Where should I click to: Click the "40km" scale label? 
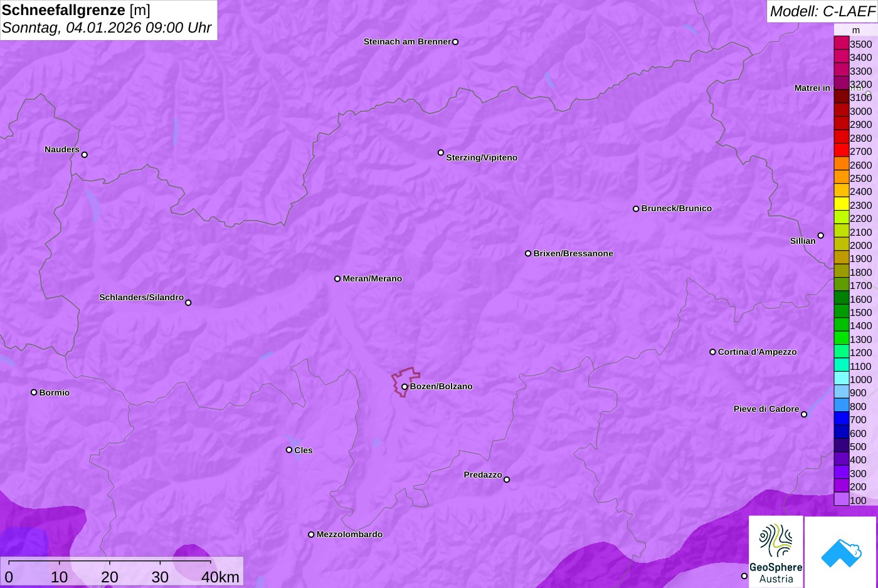tap(220, 577)
